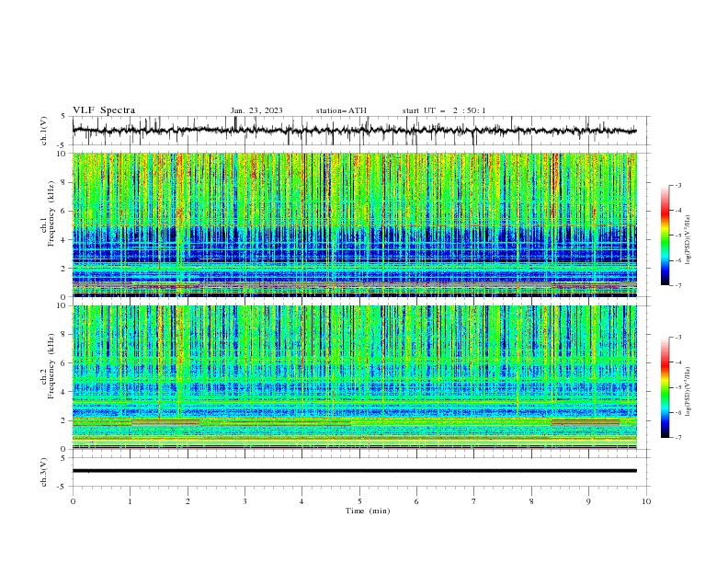Click the ch.2 spectrogram color scale bar
The width and height of the screenshot is (728, 563).
coord(665,387)
